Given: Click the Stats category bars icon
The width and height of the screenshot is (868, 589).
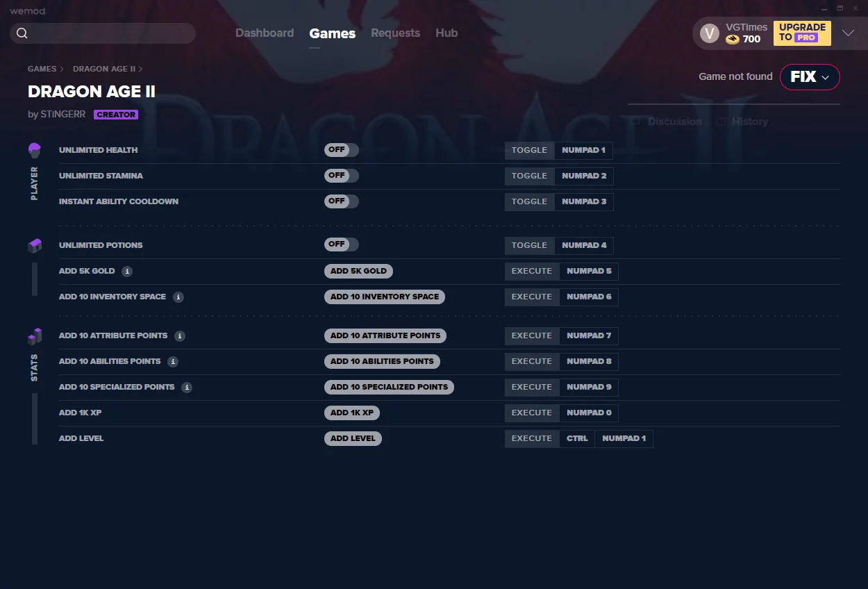Looking at the screenshot, I should pos(35,337).
